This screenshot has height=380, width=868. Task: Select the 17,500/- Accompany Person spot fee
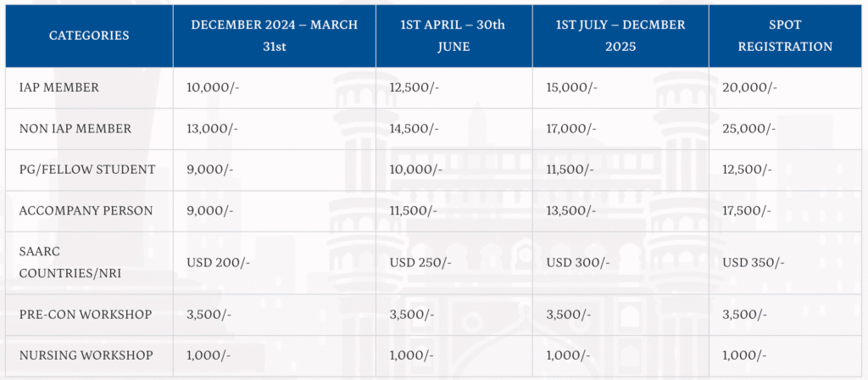coord(747,210)
